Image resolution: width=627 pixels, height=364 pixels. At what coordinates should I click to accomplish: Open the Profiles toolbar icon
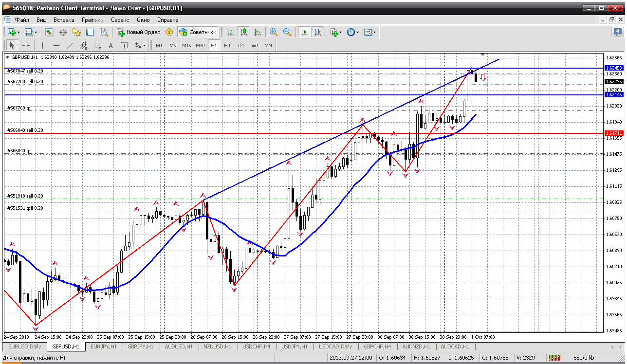coord(30,32)
